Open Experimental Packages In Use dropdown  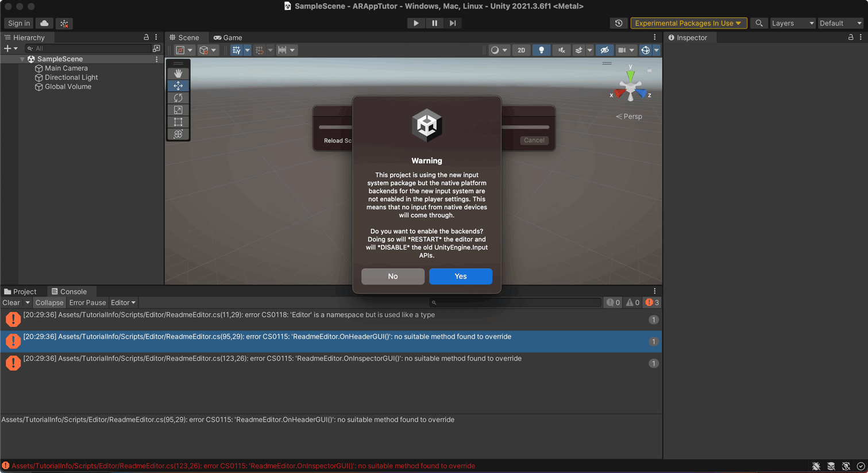(688, 23)
